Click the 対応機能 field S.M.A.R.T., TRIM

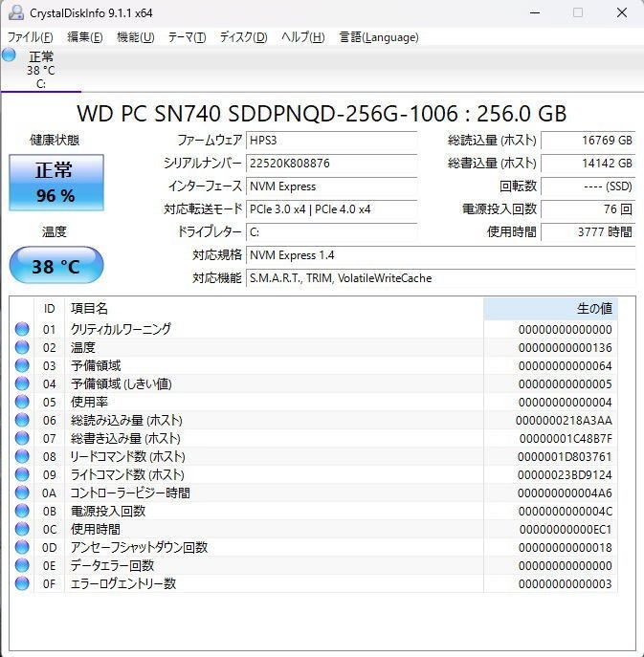440,277
